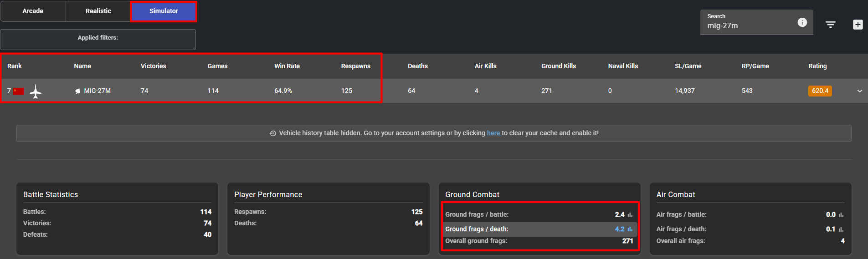
Task: Expand the MiG-27M row chevron
Action: (859, 91)
